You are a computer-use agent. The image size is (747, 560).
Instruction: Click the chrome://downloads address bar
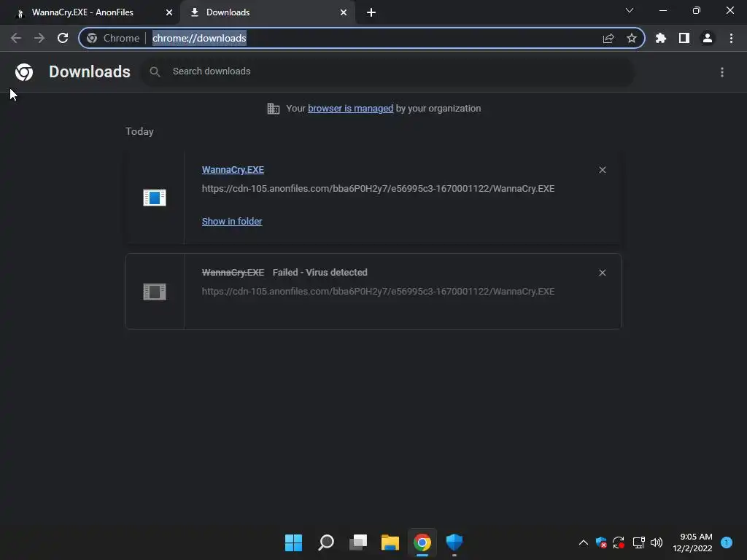[362, 38]
